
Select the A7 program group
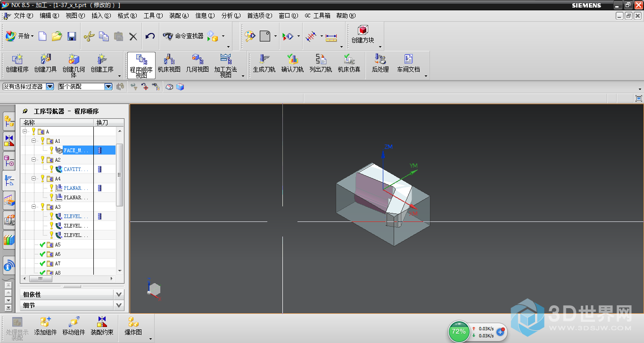click(x=58, y=263)
